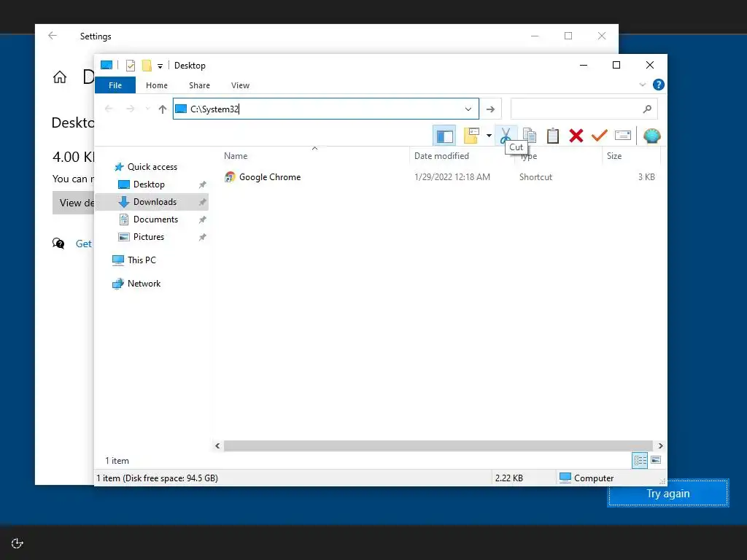Image resolution: width=747 pixels, height=560 pixels.
Task: Click the Shortcut type cell
Action: tap(535, 177)
